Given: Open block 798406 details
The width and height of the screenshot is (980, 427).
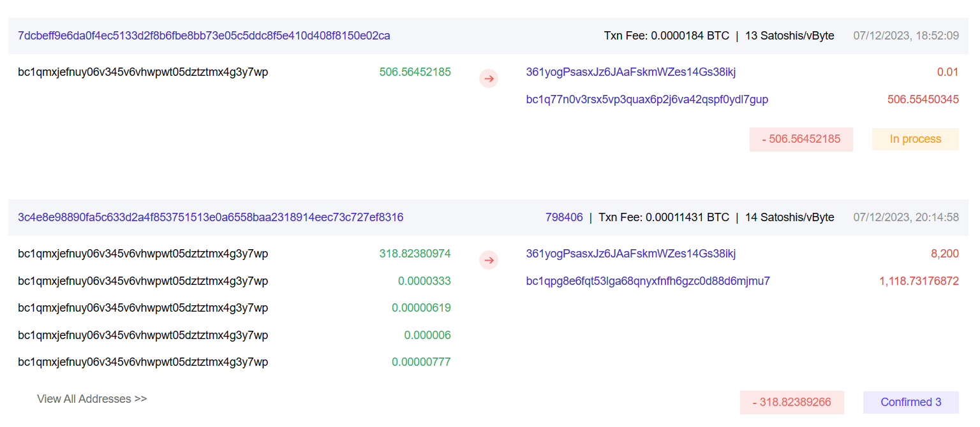Looking at the screenshot, I should pyautogui.click(x=564, y=217).
